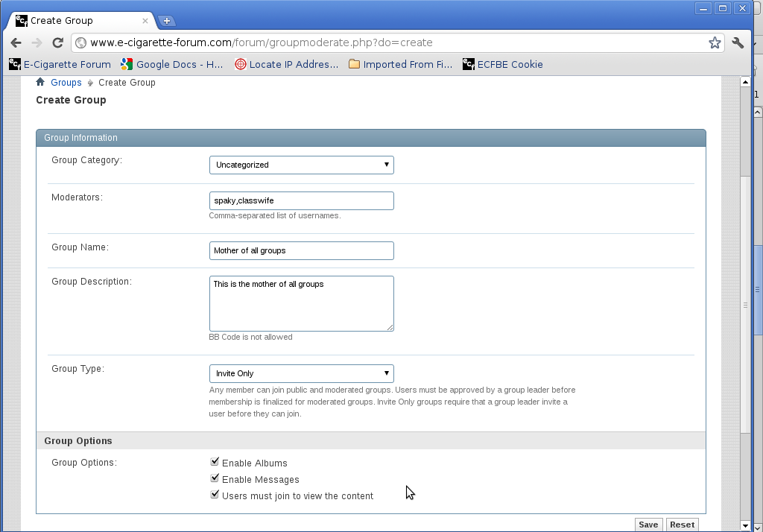Image resolution: width=763 pixels, height=532 pixels.
Task: Open a new tab with plus button
Action: click(167, 21)
